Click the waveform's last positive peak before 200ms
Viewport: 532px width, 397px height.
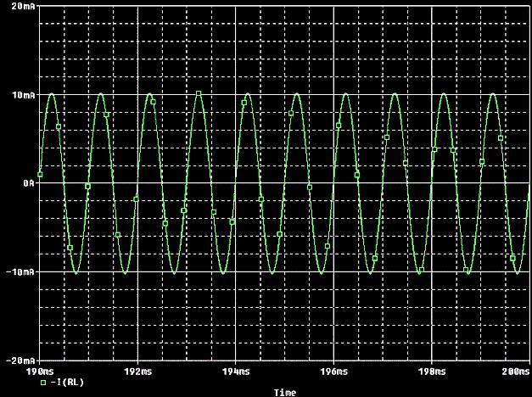tap(493, 94)
